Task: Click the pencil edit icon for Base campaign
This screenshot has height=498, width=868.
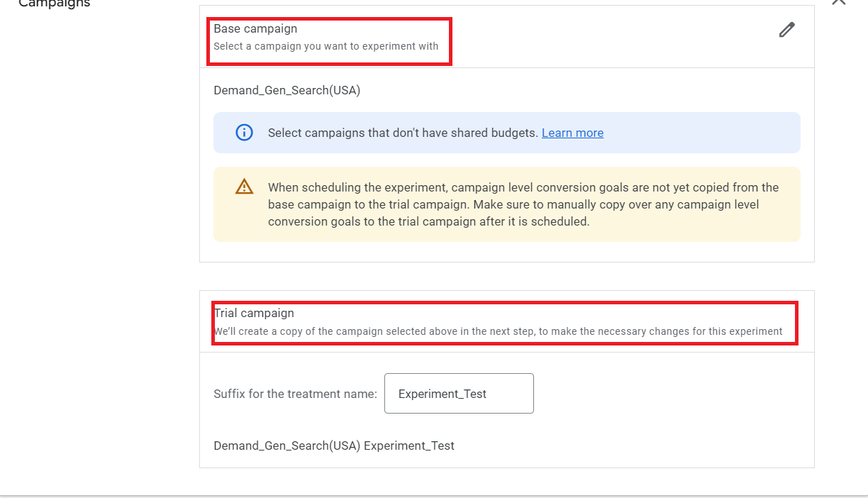Action: tap(786, 30)
